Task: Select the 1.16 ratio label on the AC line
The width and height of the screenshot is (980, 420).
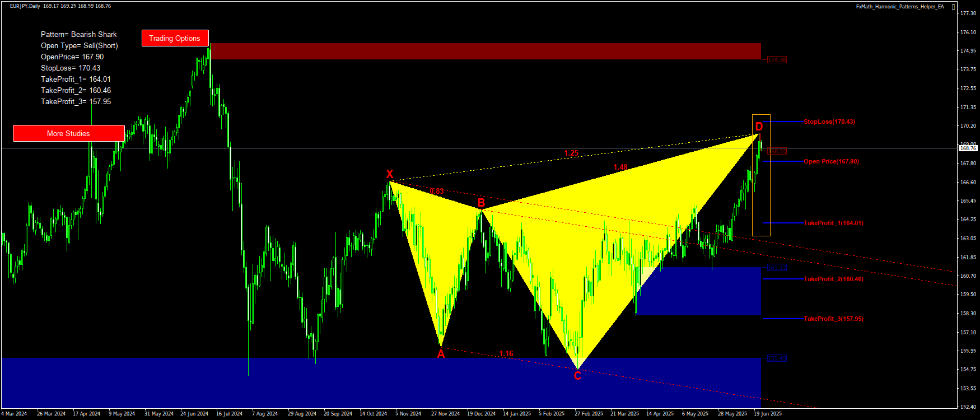Action: point(506,353)
